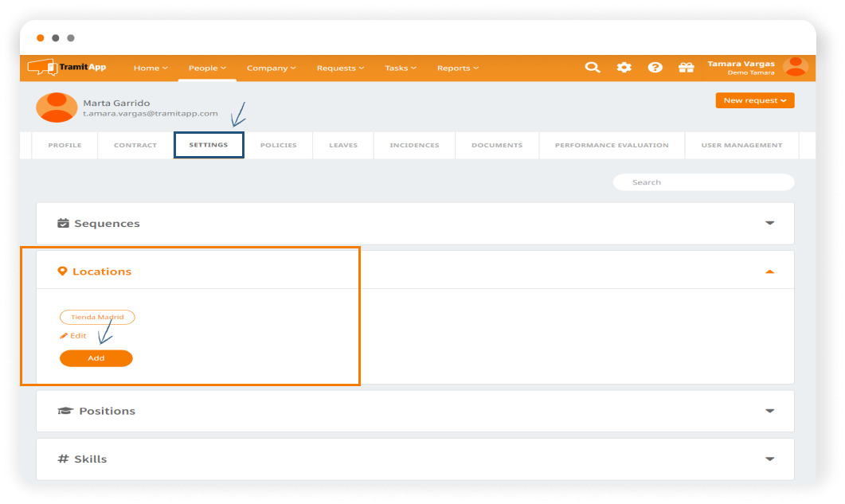Viewport: 845px width, 504px height.
Task: Click the gift icon in the top bar
Action: click(686, 68)
